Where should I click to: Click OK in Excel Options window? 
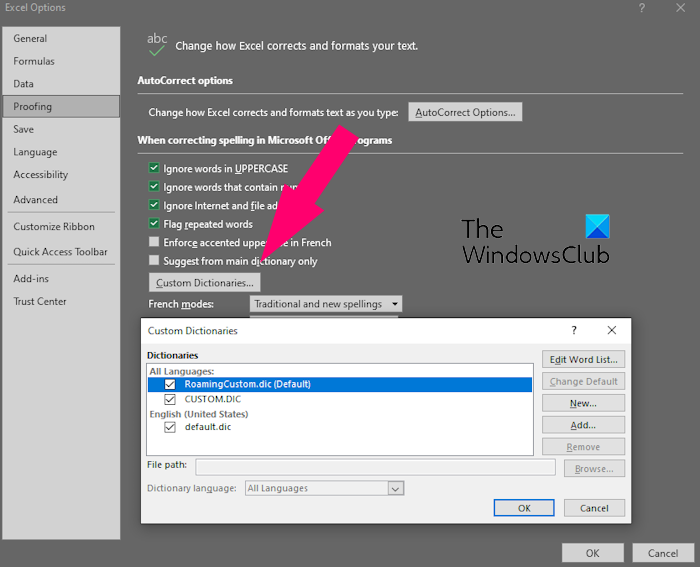coord(592,553)
